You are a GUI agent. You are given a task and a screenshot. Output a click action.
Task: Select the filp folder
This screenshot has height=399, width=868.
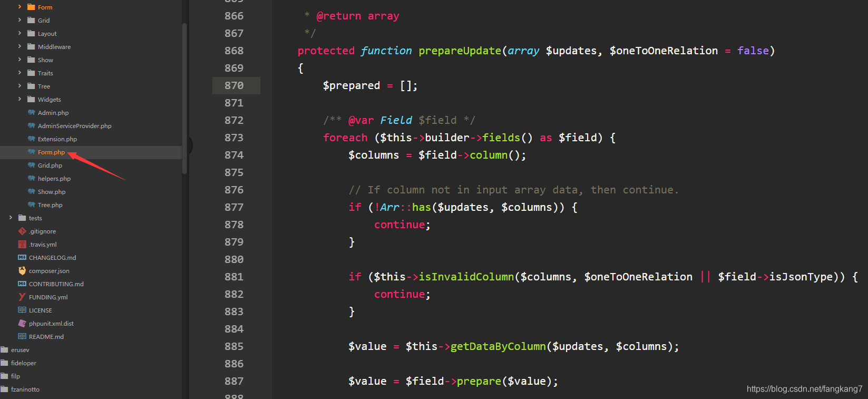pyautogui.click(x=15, y=376)
